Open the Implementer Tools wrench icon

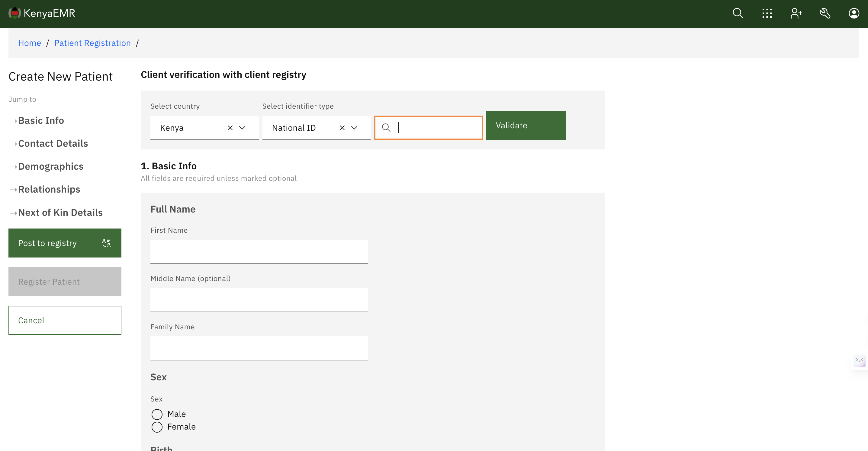coord(825,14)
